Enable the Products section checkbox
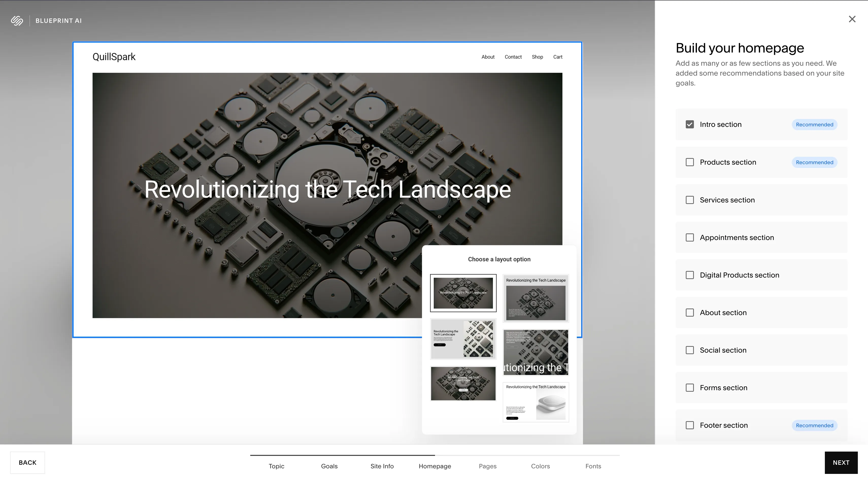This screenshot has height=481, width=868. point(689,162)
